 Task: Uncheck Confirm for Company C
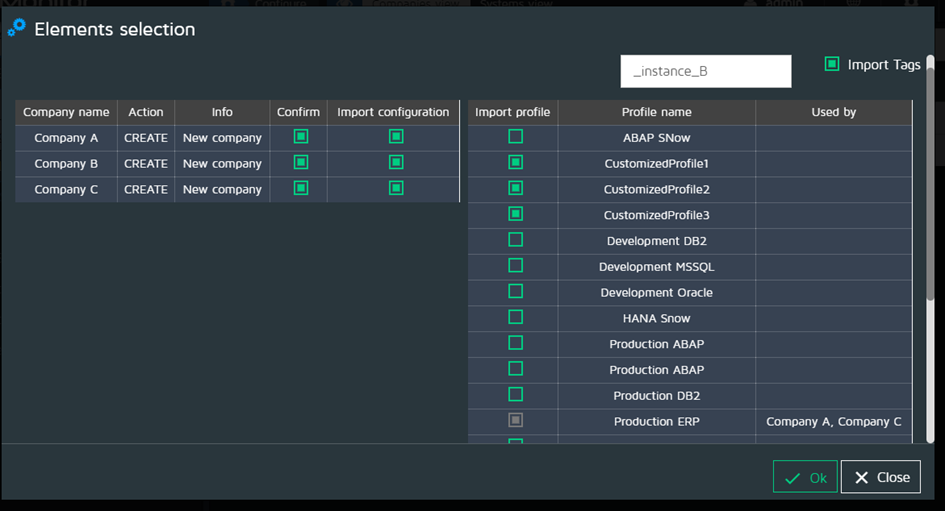[x=301, y=188]
